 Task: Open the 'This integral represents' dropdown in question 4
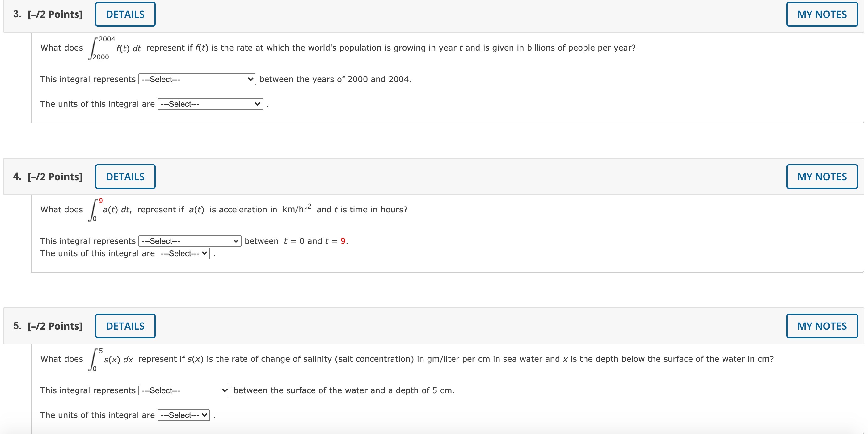pyautogui.click(x=190, y=241)
